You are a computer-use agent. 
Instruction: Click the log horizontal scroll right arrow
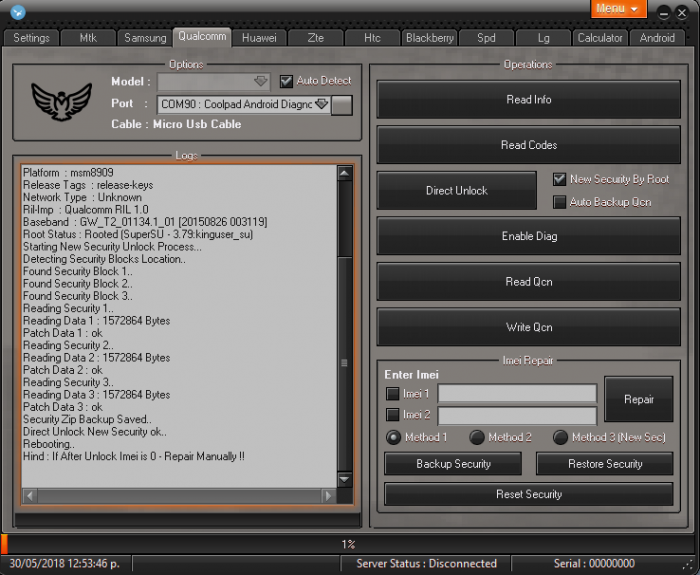329,496
